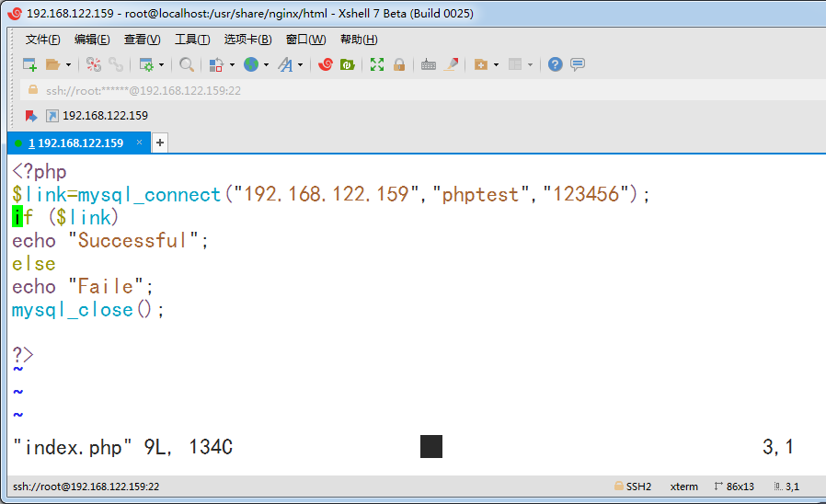826x504 pixels.
Task: Open session Properties gear-window icon
Action: click(x=146, y=64)
